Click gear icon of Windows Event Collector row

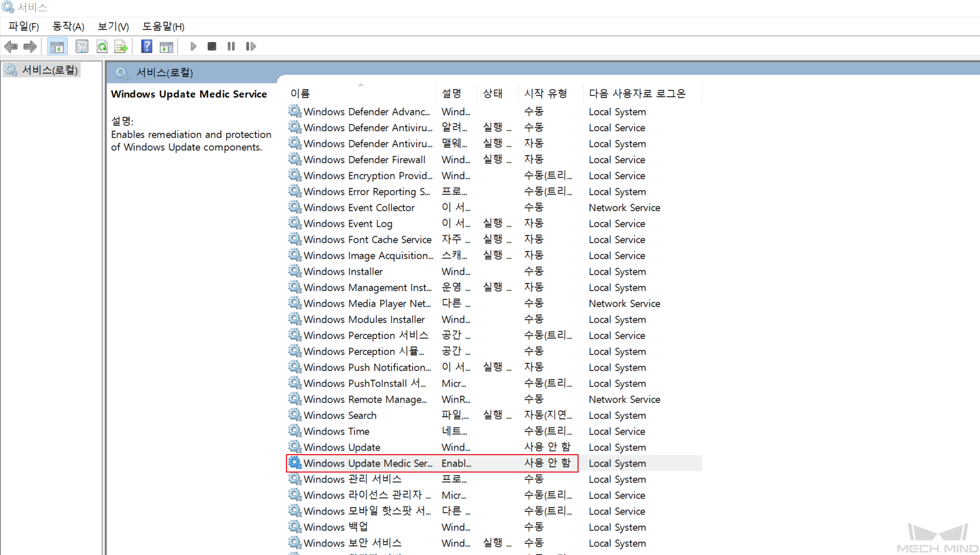[x=295, y=207]
